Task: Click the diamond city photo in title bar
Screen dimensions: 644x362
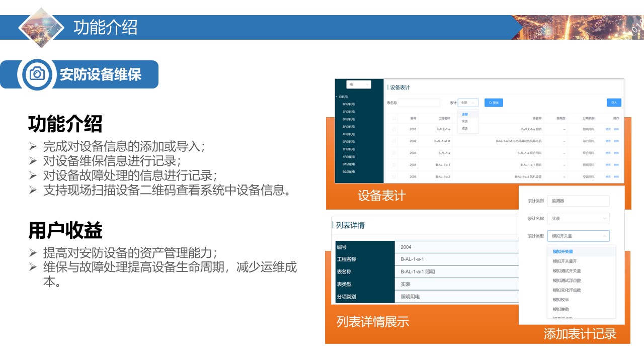Action: [x=42, y=27]
